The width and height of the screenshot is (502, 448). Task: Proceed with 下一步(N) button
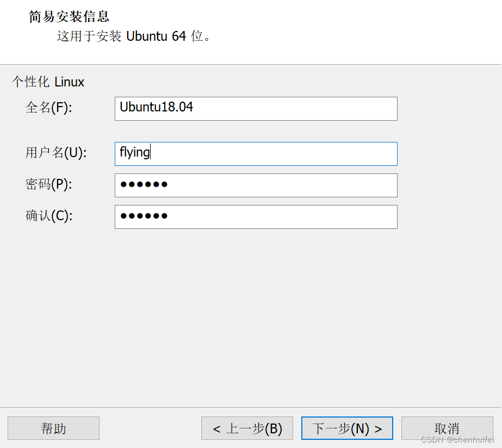point(347,428)
